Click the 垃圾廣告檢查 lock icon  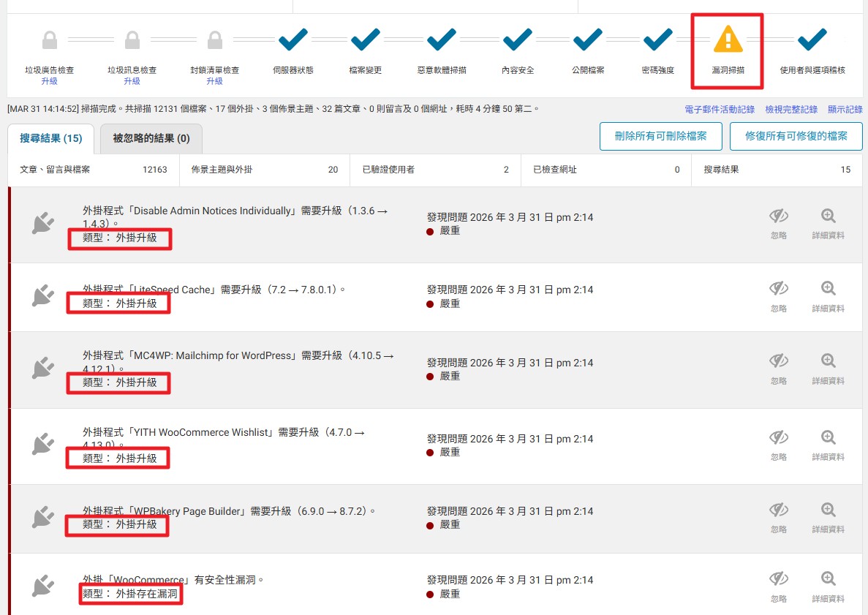(50, 39)
